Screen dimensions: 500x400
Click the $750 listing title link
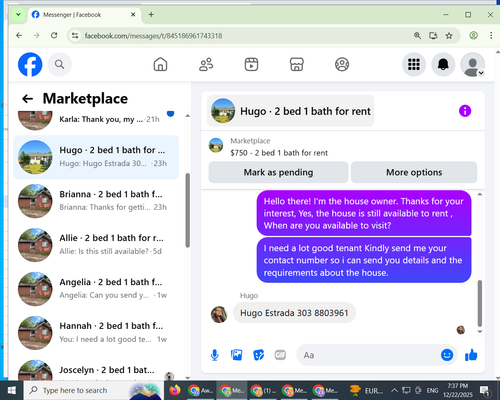279,153
